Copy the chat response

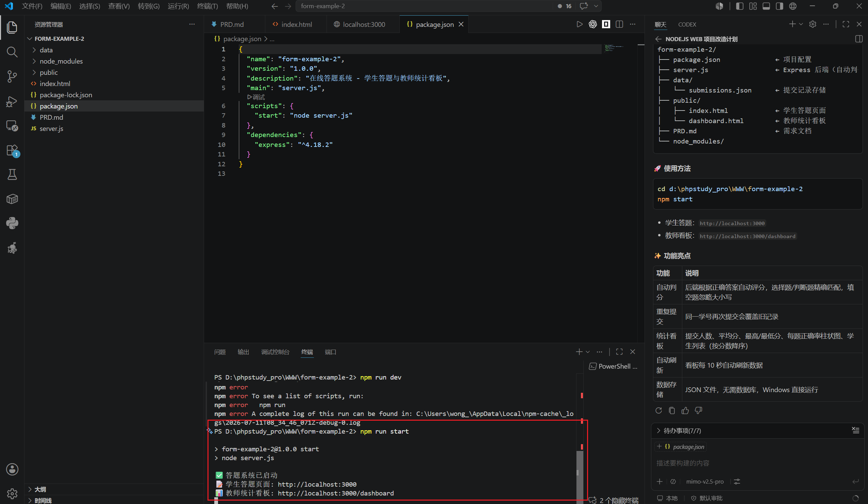672,410
